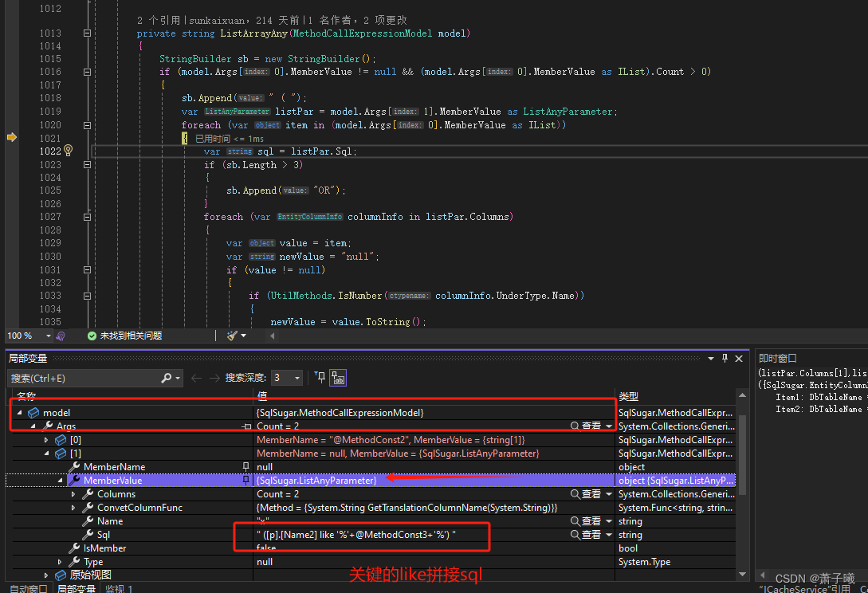Collapse the foreach block at line 1027

87,217
